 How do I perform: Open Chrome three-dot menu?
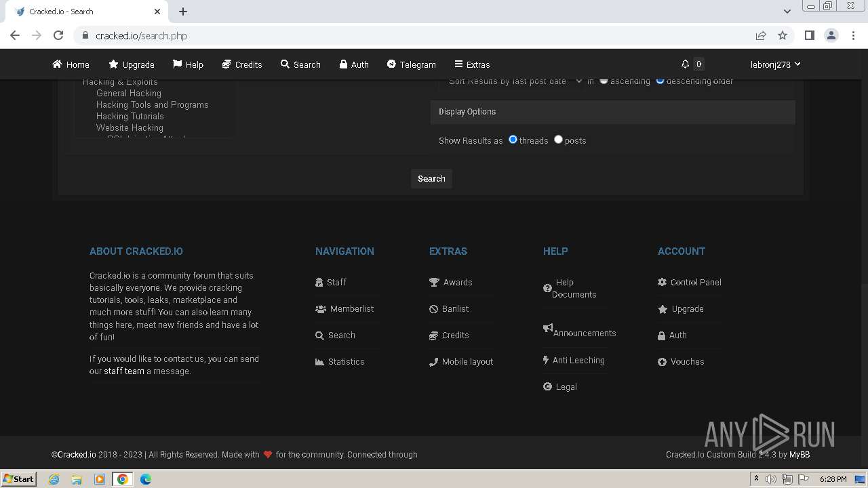853,35
